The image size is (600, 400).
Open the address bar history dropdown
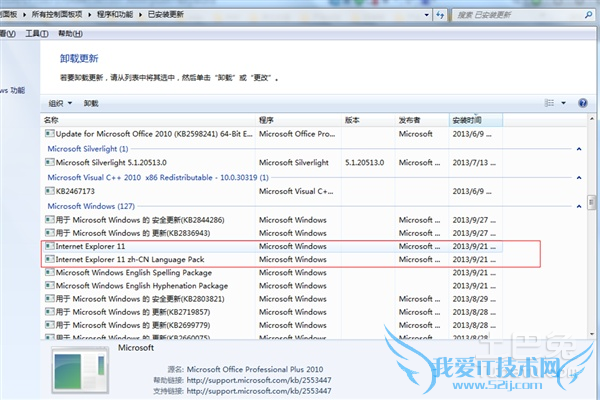(427, 15)
